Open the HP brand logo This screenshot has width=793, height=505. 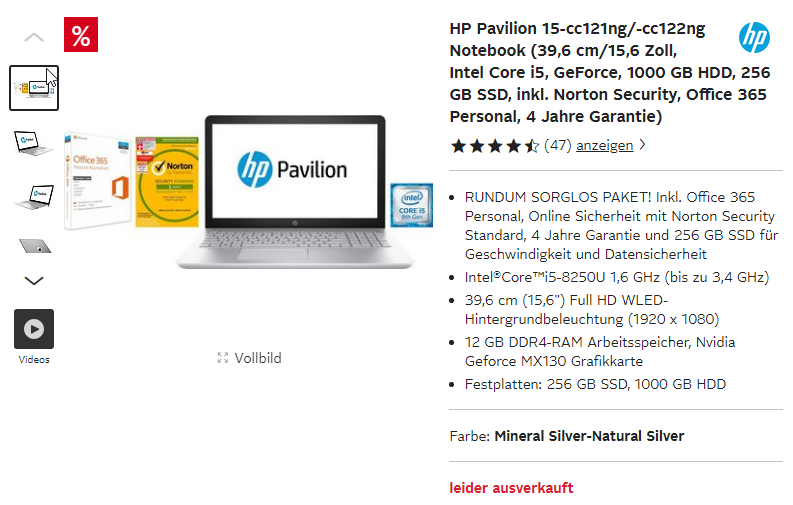[x=754, y=37]
